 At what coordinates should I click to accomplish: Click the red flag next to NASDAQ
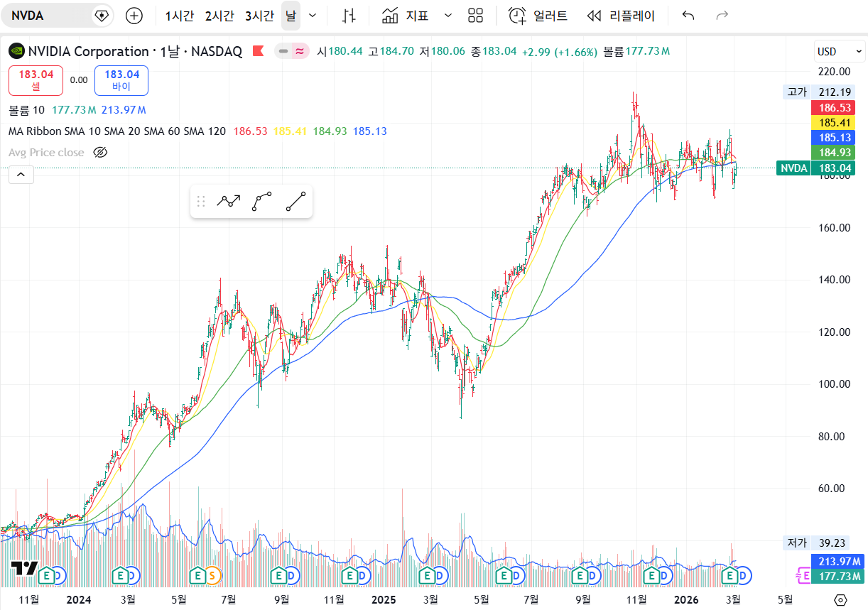pos(259,51)
